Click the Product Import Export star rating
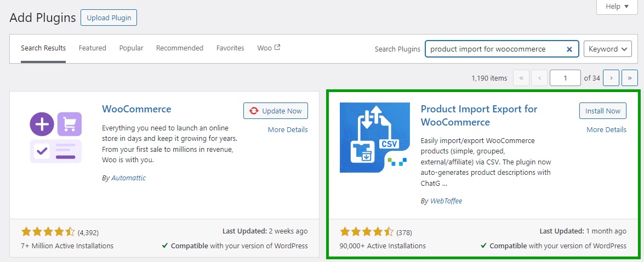Viewport: 644px width, 262px height. click(x=367, y=232)
